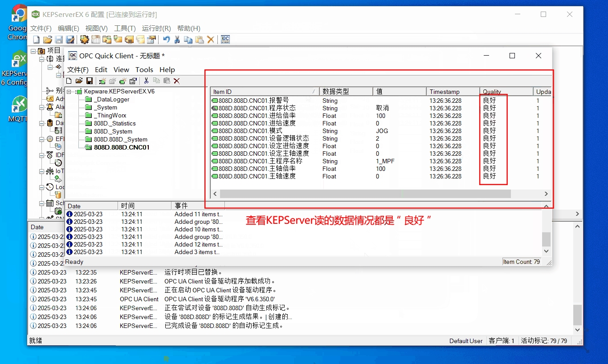Collapse the 连接 node in KEPServerEX tree
The height and width of the screenshot is (364, 608).
tap(41, 59)
